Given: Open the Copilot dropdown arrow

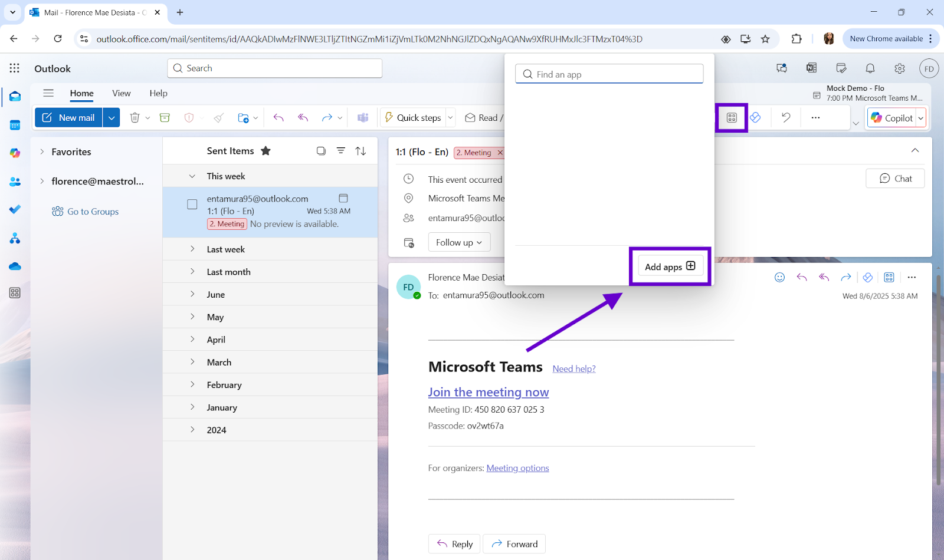Looking at the screenshot, I should click(x=920, y=118).
